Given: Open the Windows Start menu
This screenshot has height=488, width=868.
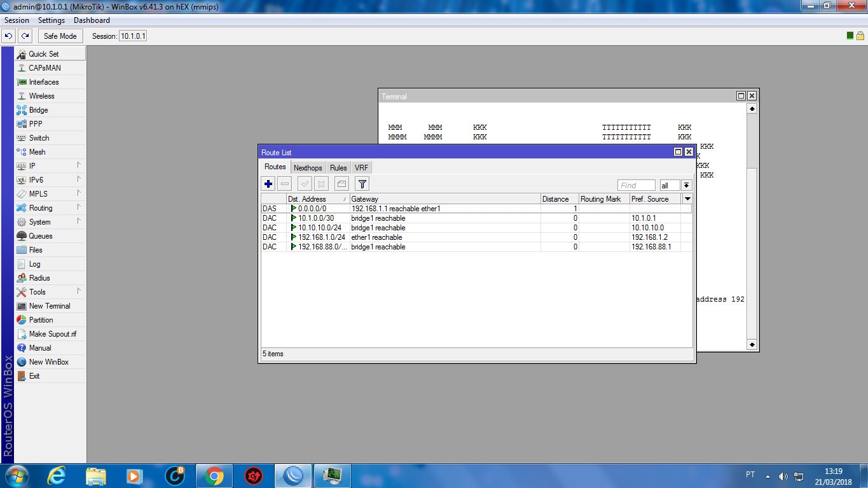Looking at the screenshot, I should pyautogui.click(x=16, y=476).
